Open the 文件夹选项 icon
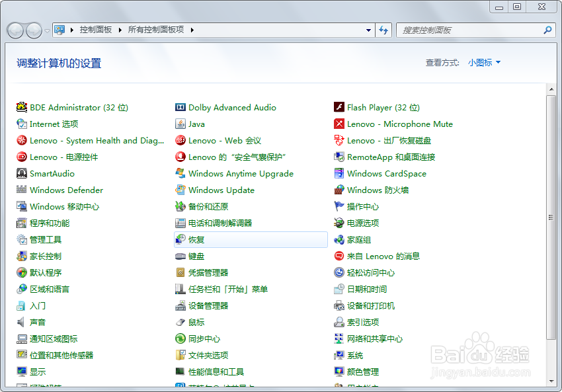The height and width of the screenshot is (392, 562). (x=181, y=355)
